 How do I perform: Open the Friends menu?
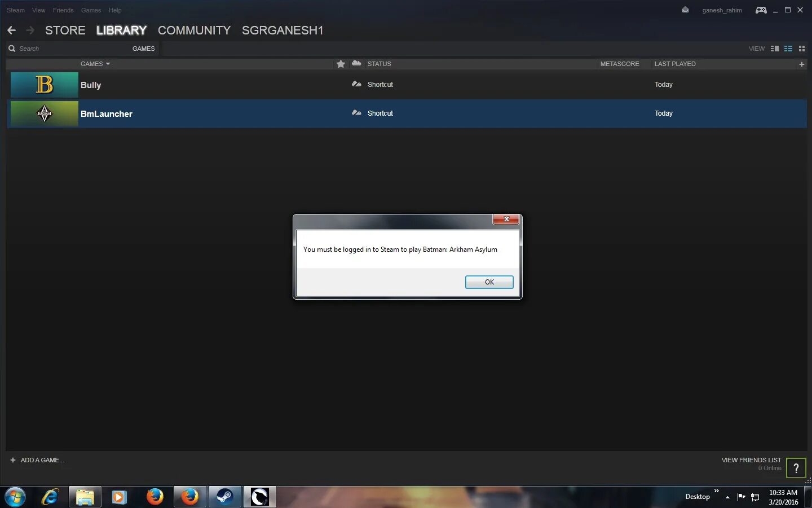point(63,10)
